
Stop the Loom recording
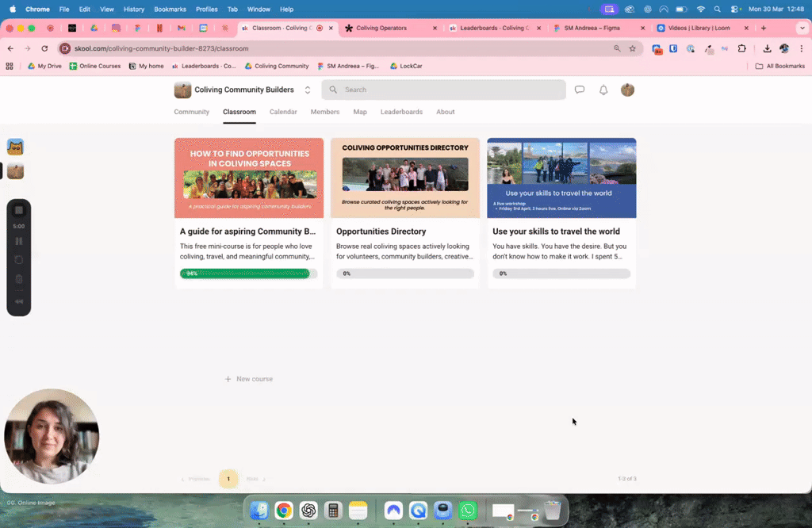(19, 209)
